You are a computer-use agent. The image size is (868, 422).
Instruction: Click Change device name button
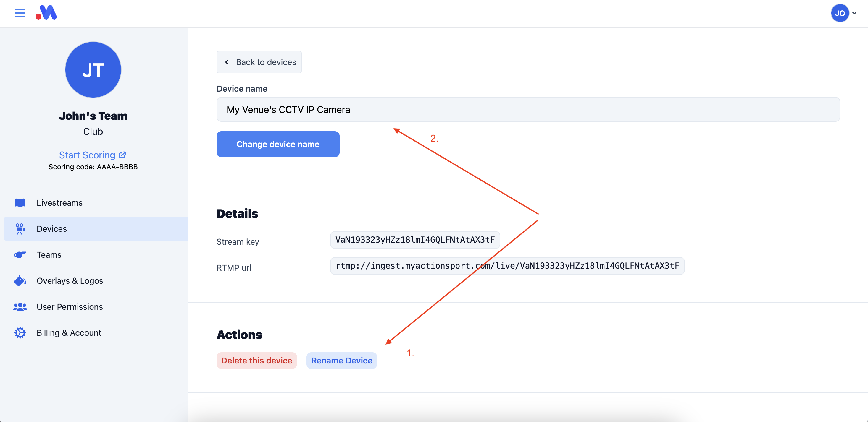tap(278, 144)
